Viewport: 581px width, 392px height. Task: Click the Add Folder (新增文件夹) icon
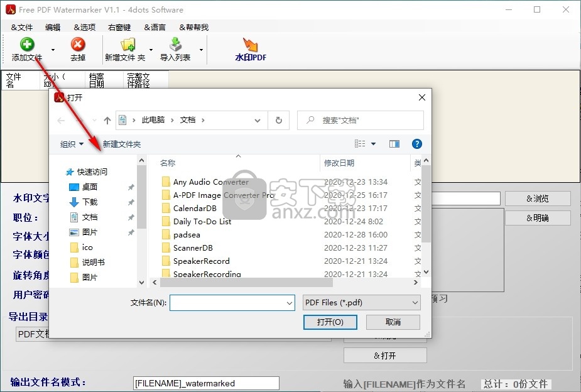(x=128, y=45)
